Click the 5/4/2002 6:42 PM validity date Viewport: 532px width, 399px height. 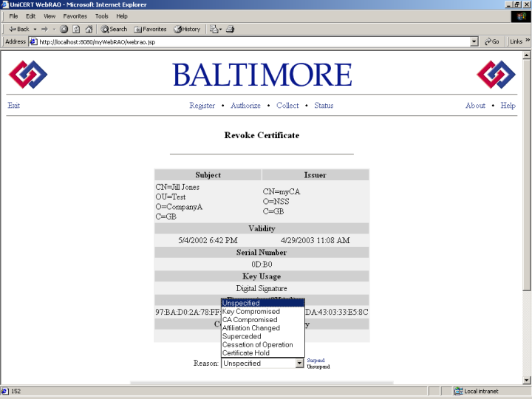coord(208,241)
